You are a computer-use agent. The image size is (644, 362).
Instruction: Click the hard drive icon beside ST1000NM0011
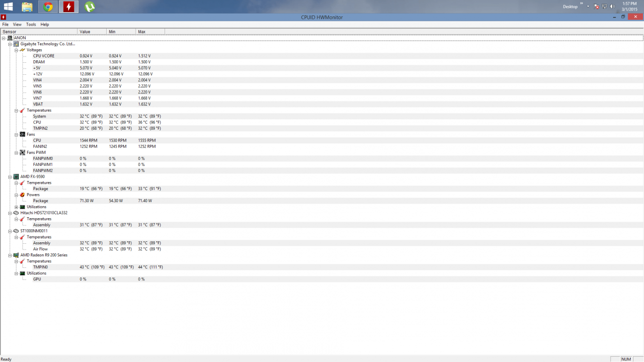click(16, 231)
